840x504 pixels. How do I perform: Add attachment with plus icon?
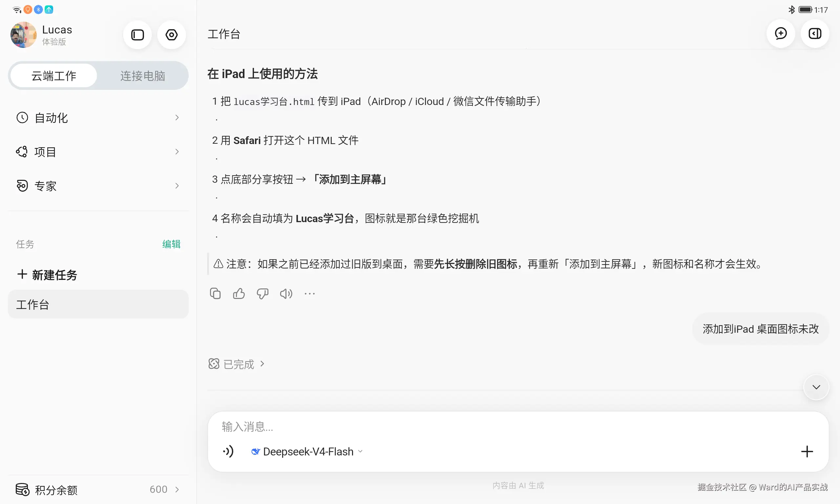pyautogui.click(x=807, y=452)
